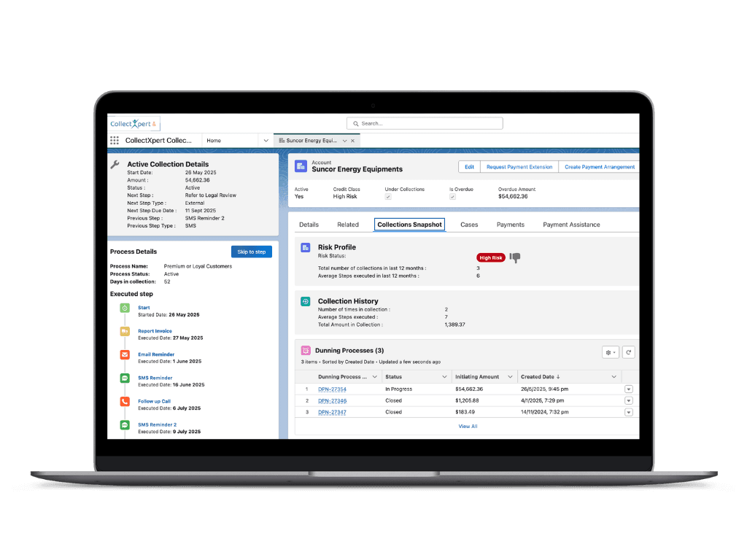This screenshot has height=560, width=747.
Task: Click the Report Invoice step icon
Action: coord(125,332)
